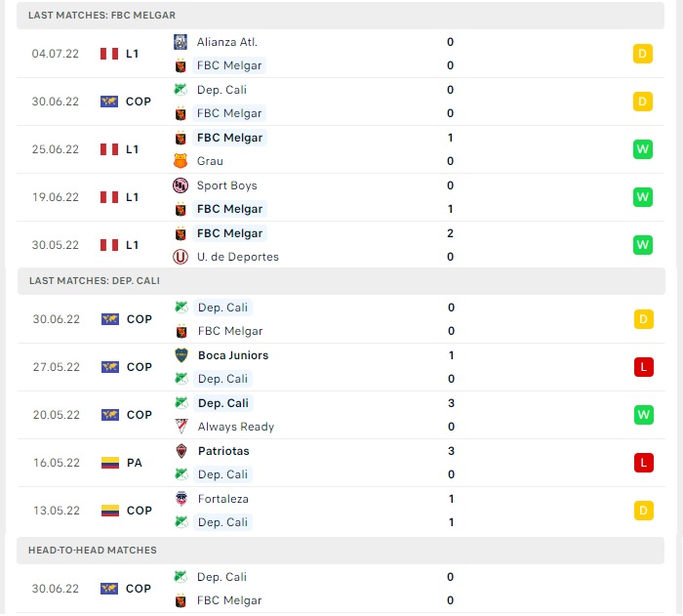Open the Always Ready team link
Screen dimensions: 683x616
[236, 427]
